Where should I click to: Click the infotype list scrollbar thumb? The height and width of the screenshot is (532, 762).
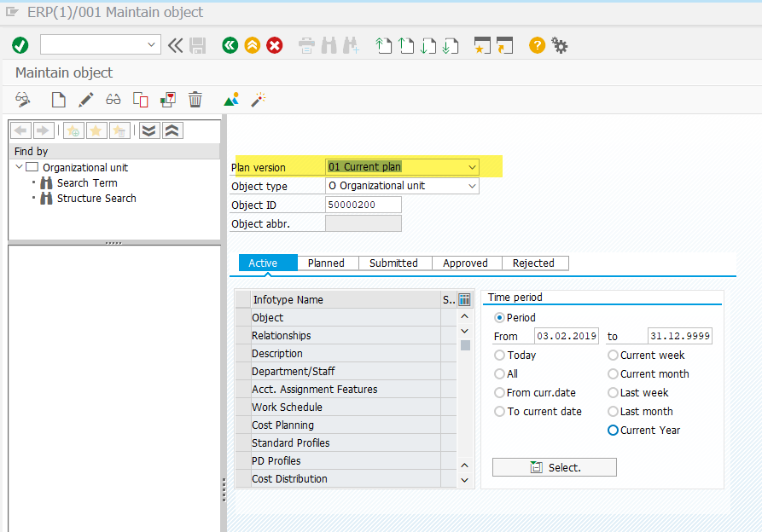(465, 345)
